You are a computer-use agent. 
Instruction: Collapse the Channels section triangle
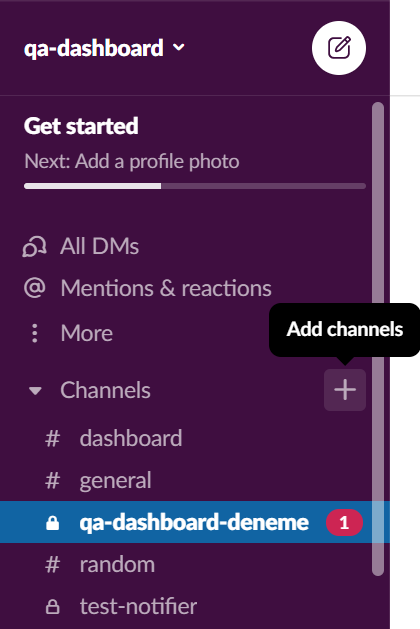[35, 390]
